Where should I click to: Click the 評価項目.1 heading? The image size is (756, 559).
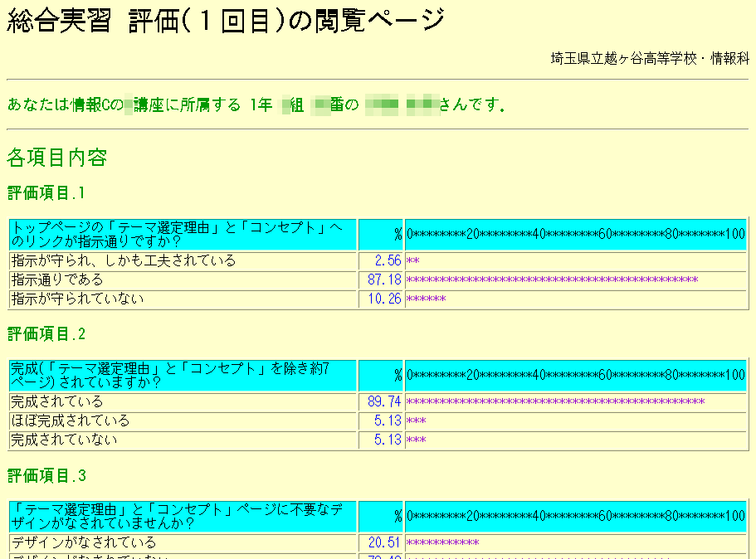click(46, 193)
